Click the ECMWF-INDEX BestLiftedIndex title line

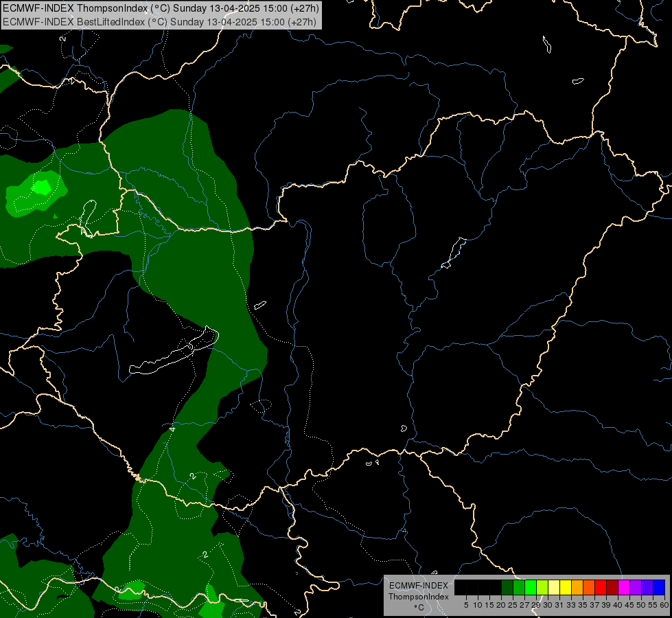pos(159,22)
